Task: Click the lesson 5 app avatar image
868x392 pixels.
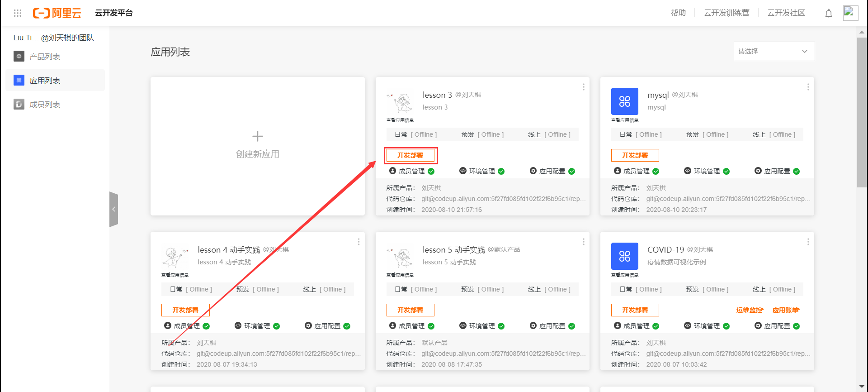Action: [400, 257]
